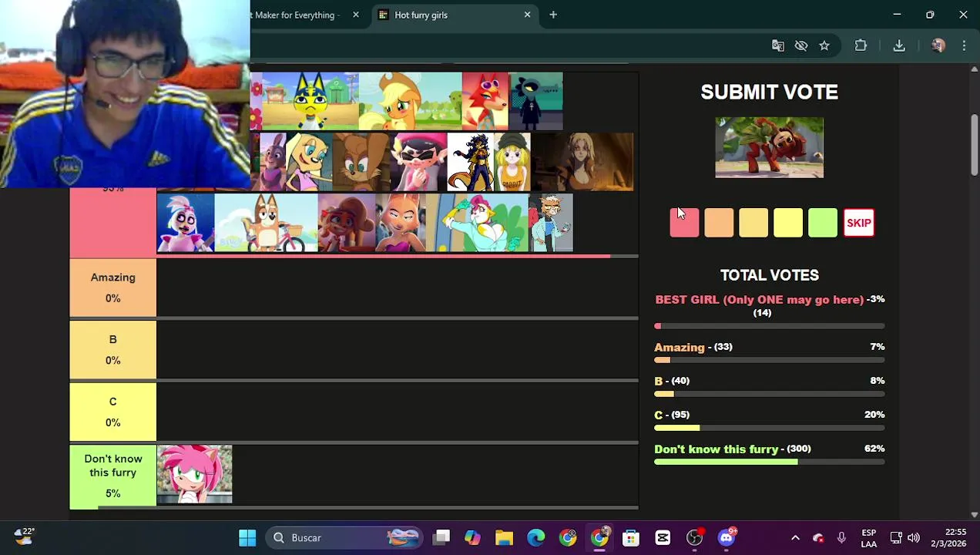Open Microsoft Store from the taskbar

631,537
